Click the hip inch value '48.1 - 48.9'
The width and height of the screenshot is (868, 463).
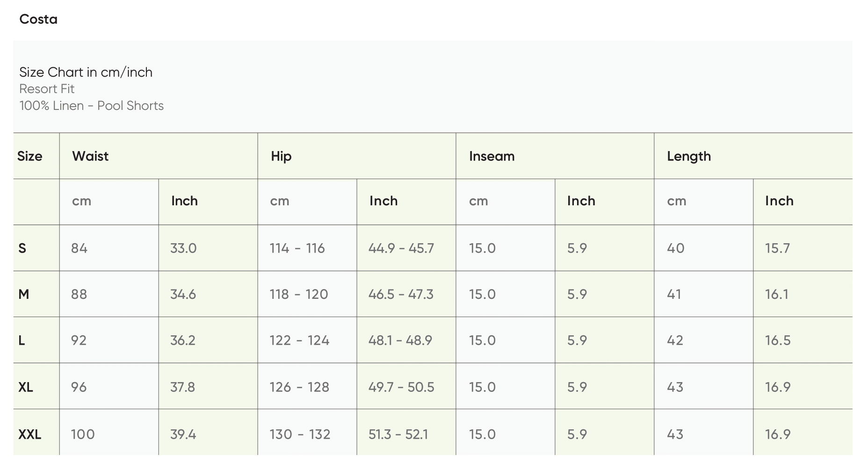(400, 340)
